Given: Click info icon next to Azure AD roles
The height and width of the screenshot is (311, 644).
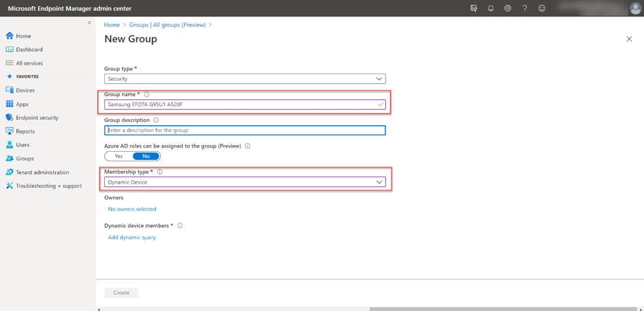Looking at the screenshot, I should 247,146.
